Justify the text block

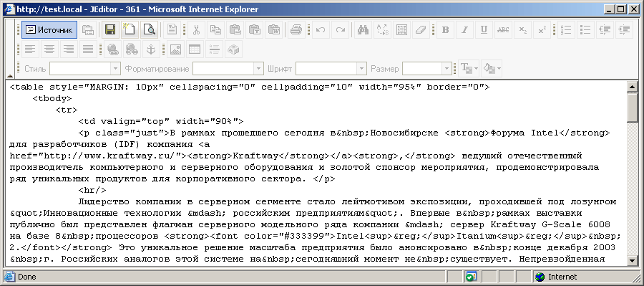(88, 49)
